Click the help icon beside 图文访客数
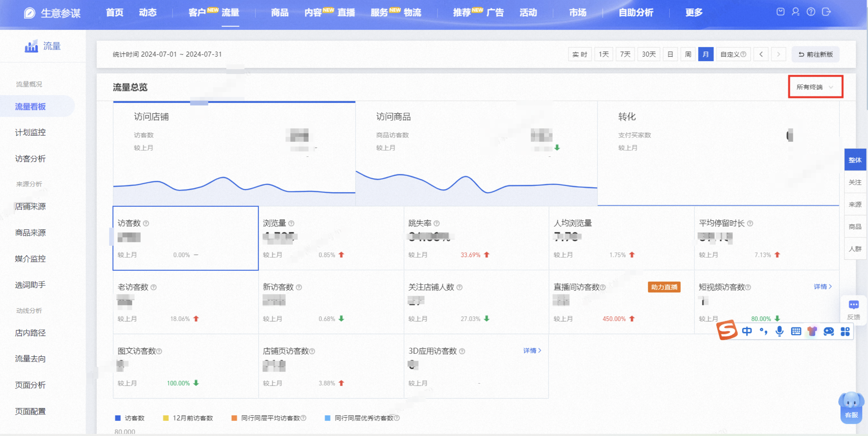Viewport: 868px width, 436px height. click(159, 351)
